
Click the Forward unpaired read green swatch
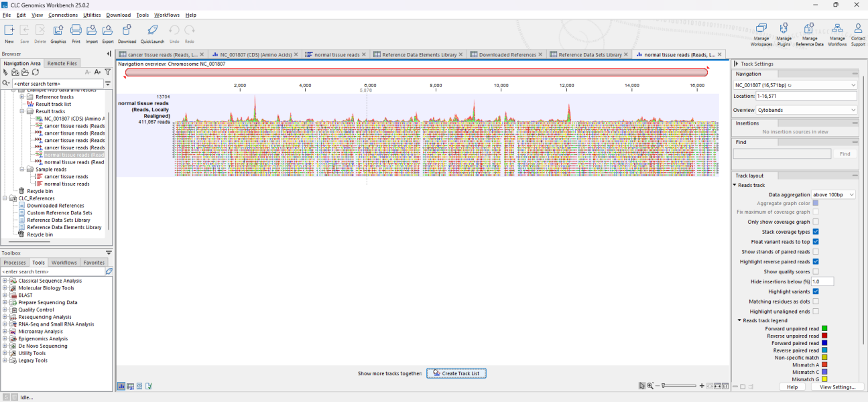click(x=824, y=329)
